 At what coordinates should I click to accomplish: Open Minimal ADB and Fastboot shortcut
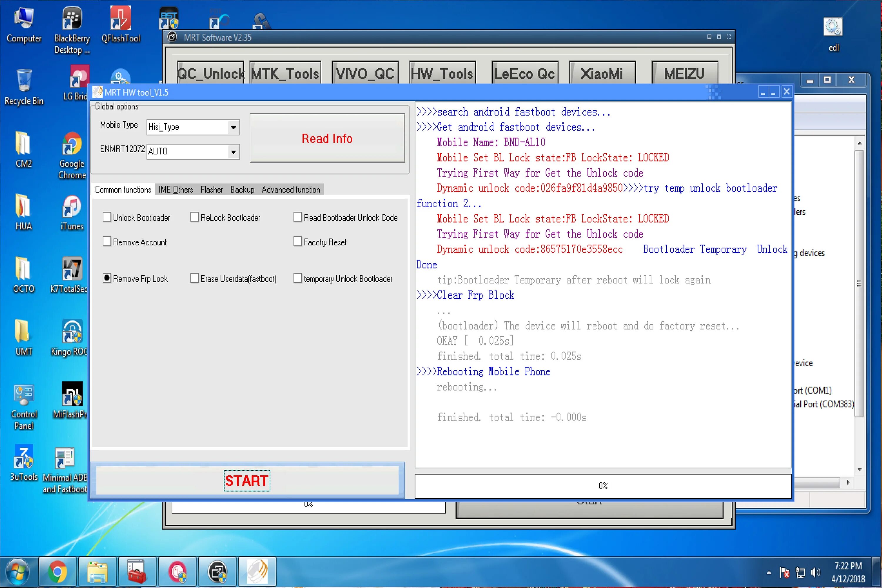pos(65,470)
